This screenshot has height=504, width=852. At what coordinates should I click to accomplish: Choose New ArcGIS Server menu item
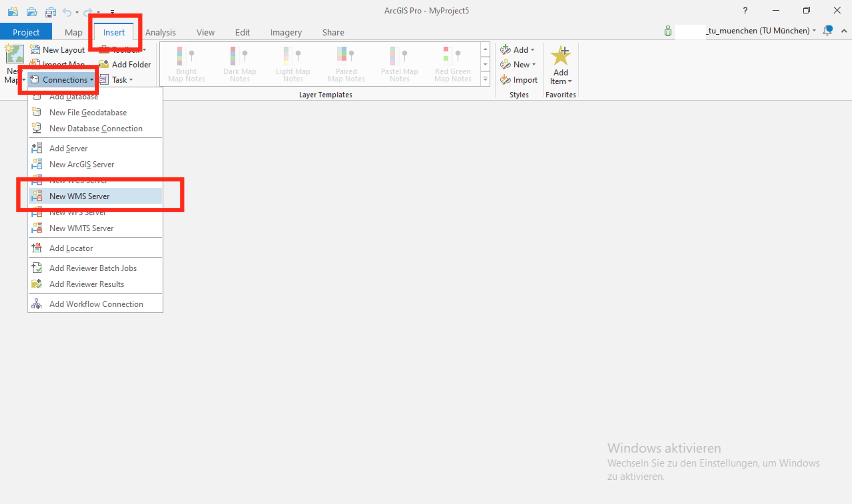coord(95,164)
